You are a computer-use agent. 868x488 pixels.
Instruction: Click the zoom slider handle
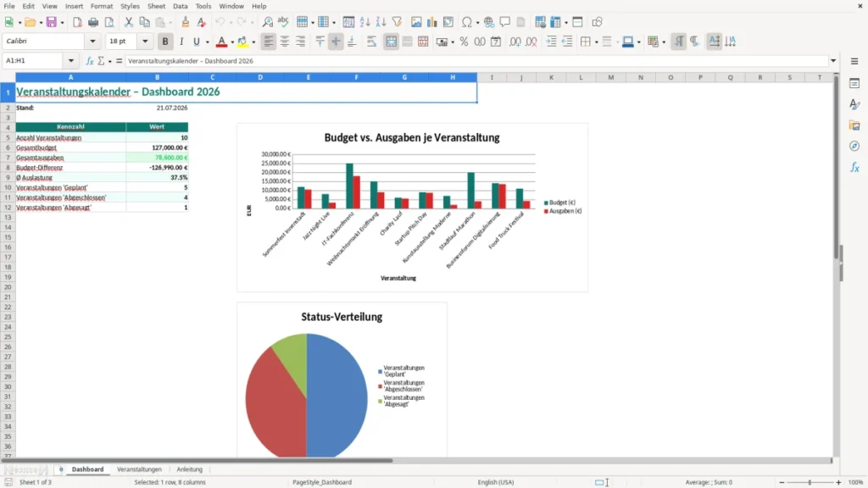tap(810, 482)
